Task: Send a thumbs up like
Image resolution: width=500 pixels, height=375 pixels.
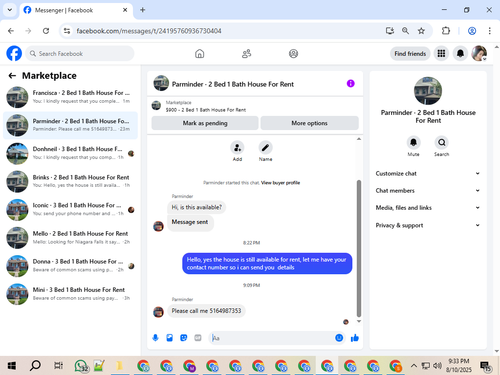Action: tap(355, 338)
